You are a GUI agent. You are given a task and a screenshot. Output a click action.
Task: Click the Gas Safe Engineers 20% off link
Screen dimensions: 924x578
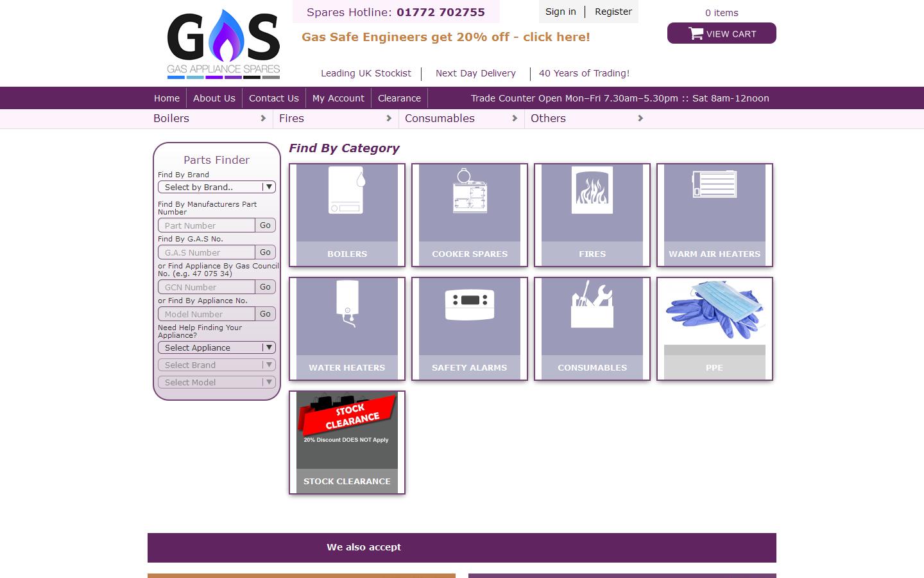tap(445, 37)
